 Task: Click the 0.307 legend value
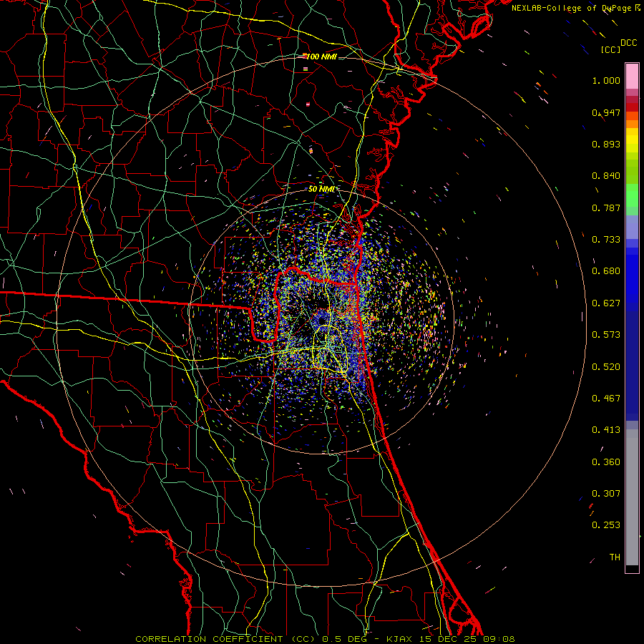[606, 494]
